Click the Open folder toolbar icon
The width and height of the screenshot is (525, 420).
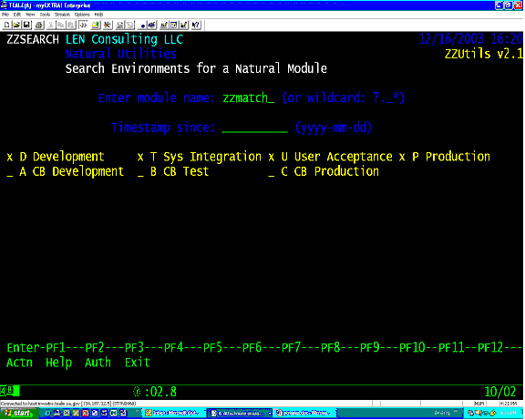(16, 25)
